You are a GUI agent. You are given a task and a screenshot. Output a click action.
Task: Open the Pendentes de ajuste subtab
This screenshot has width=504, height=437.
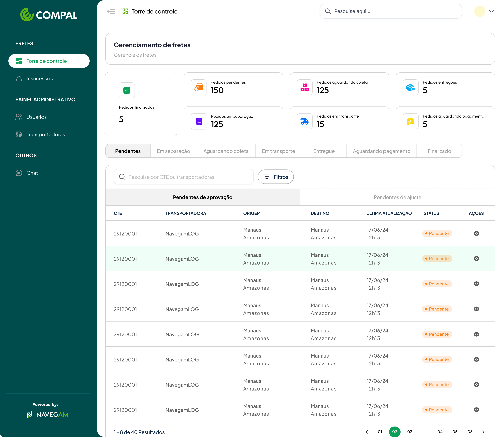click(x=397, y=197)
